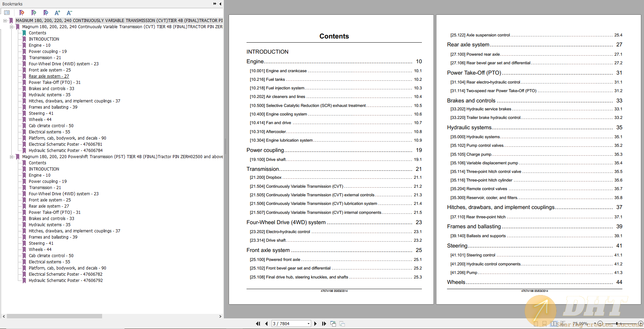Collapse the Magnum CVT bookmark tree
The width and height of the screenshot is (644, 329).
click(x=12, y=26)
